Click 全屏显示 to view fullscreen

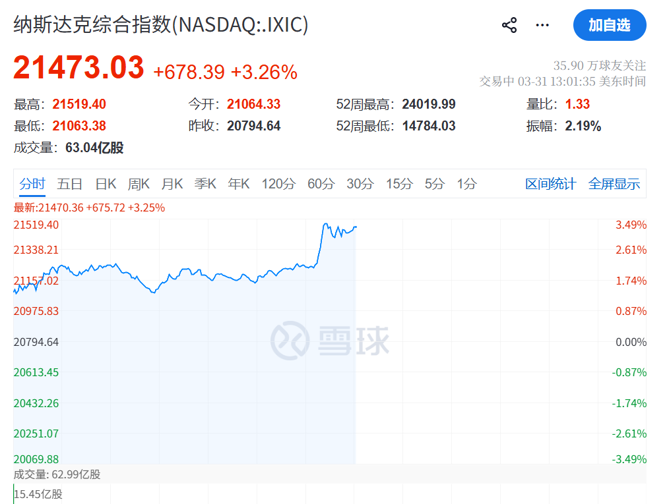614,184
